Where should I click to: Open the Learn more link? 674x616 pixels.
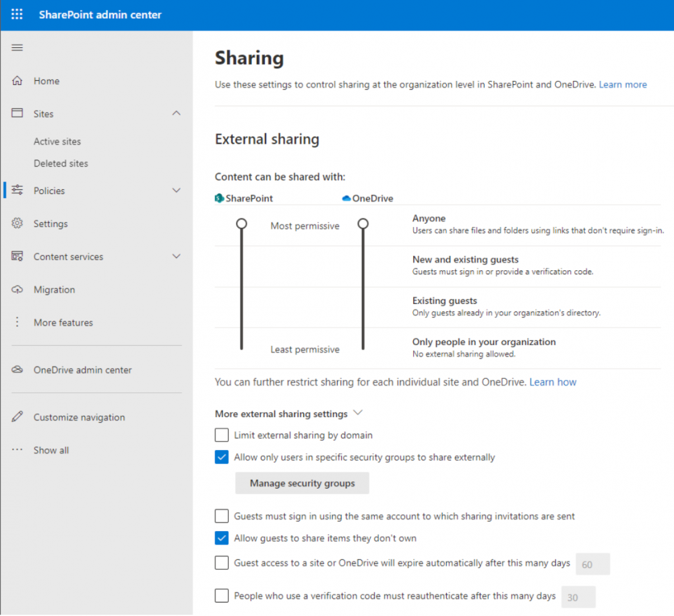coord(623,85)
